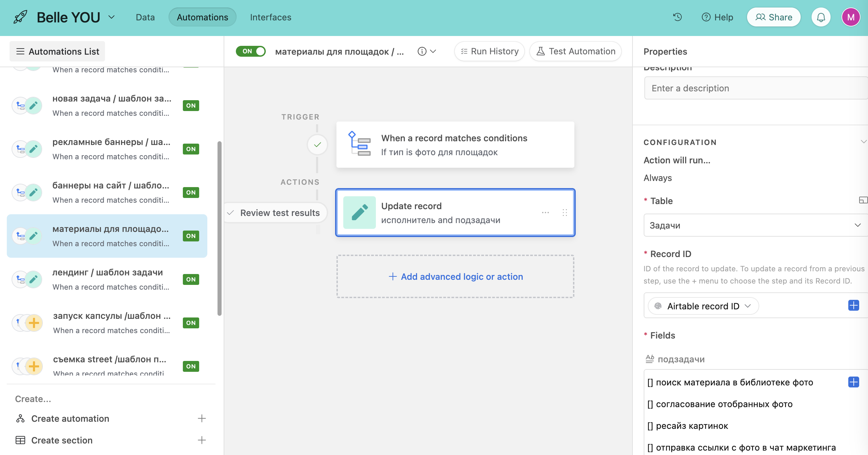Viewport: 868px width, 455px height.
Task: Expand the Belle YOU base name menu
Action: [x=111, y=17]
